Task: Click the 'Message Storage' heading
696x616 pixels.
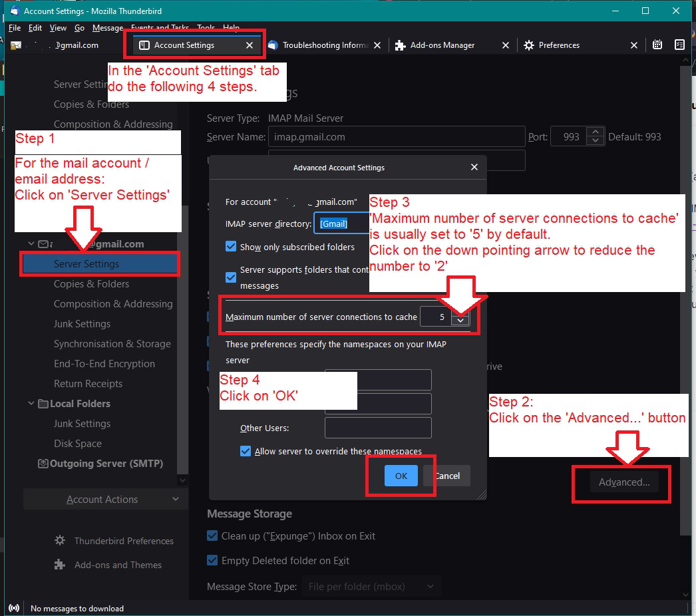Action: (x=250, y=514)
